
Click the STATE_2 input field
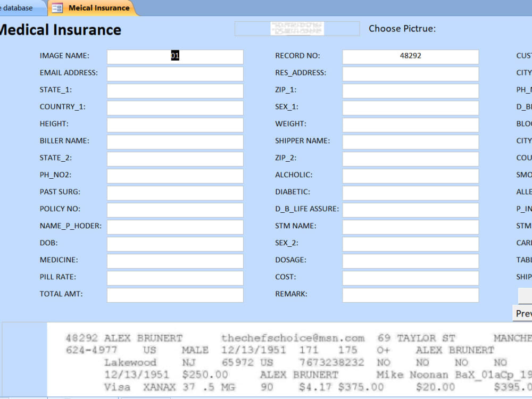(x=175, y=159)
